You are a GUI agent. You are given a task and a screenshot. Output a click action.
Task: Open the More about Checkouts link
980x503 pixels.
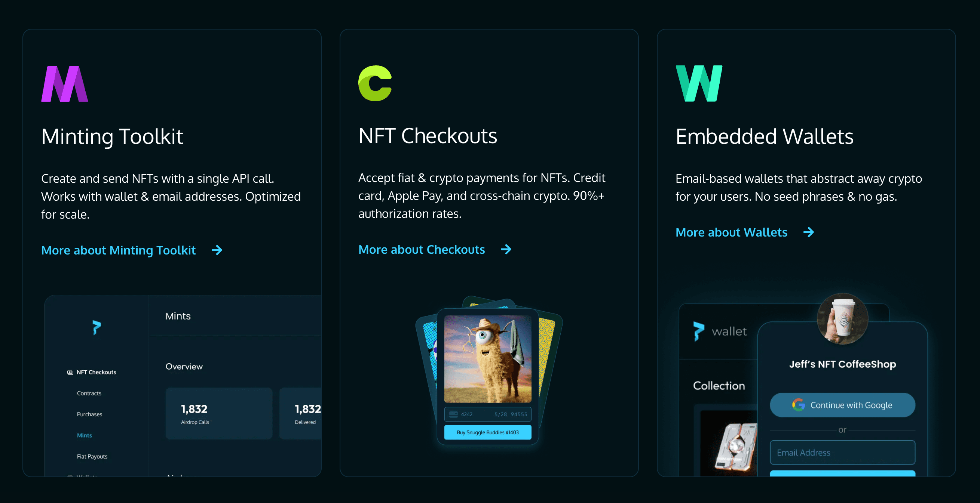coord(422,249)
